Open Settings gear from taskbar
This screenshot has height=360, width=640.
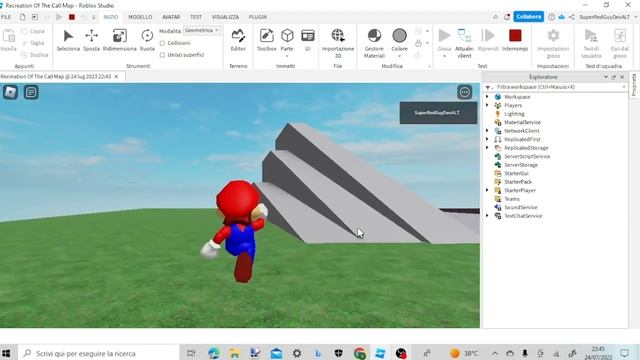coord(297,353)
